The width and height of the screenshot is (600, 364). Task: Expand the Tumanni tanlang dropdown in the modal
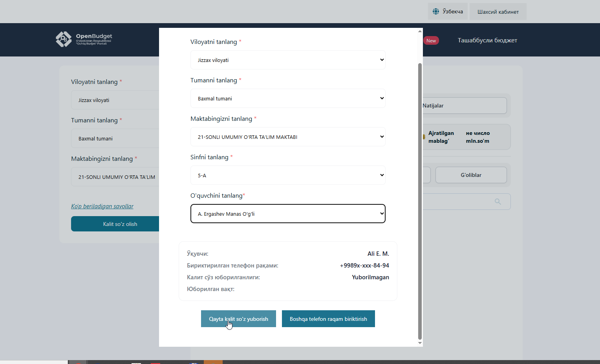(288, 98)
